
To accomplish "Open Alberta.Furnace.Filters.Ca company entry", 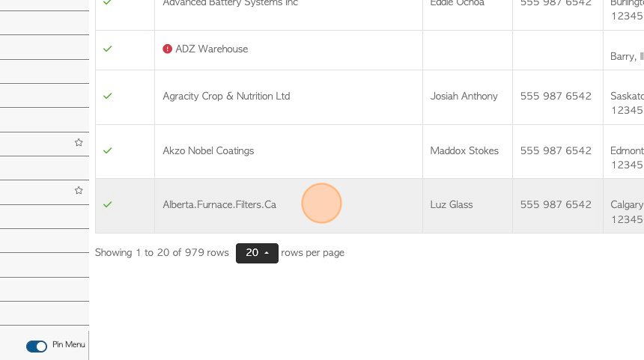I will [x=219, y=204].
